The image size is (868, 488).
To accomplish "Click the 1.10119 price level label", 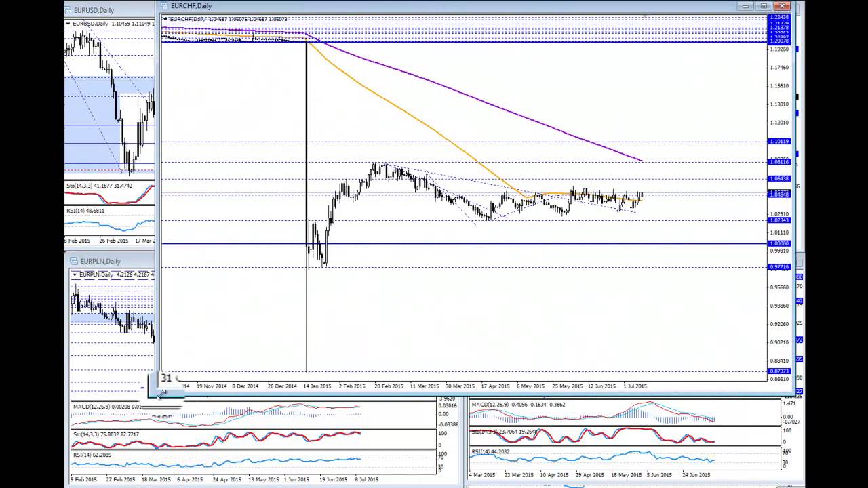I will point(779,142).
